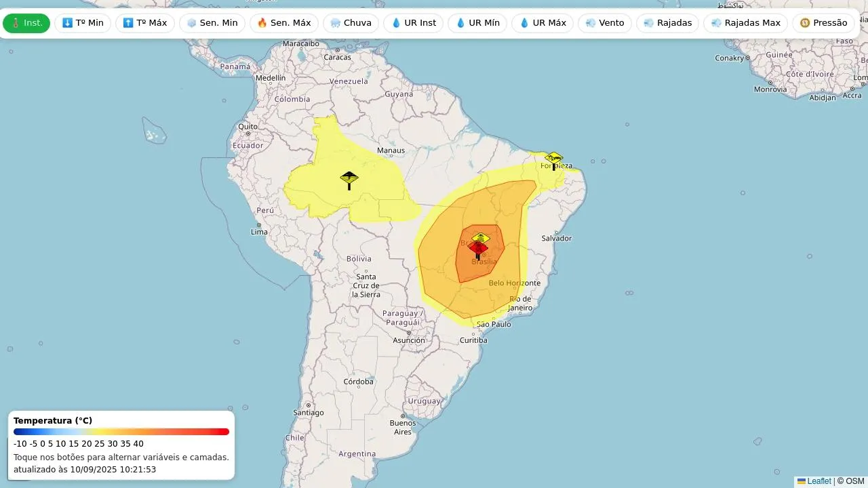Viewport: 868px width, 488px height.
Task: Switch to Tº Min layer
Action: tap(83, 23)
